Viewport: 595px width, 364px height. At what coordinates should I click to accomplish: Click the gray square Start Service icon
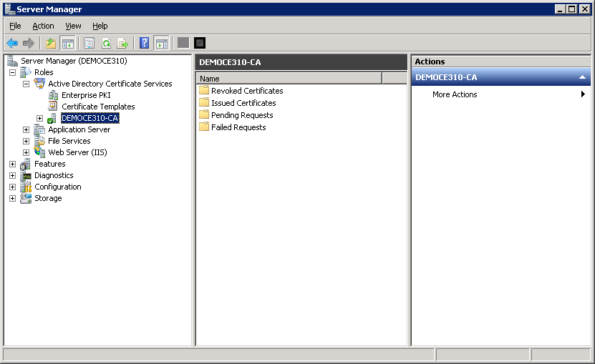tap(183, 43)
